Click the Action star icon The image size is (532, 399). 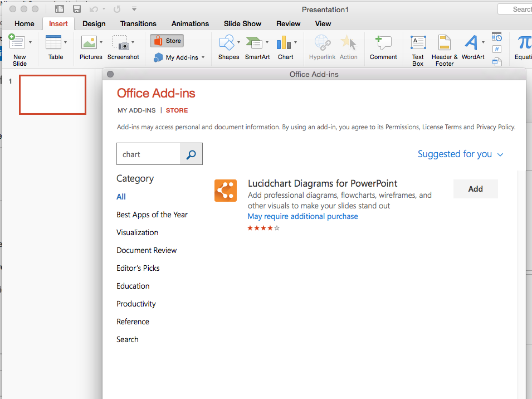349,42
